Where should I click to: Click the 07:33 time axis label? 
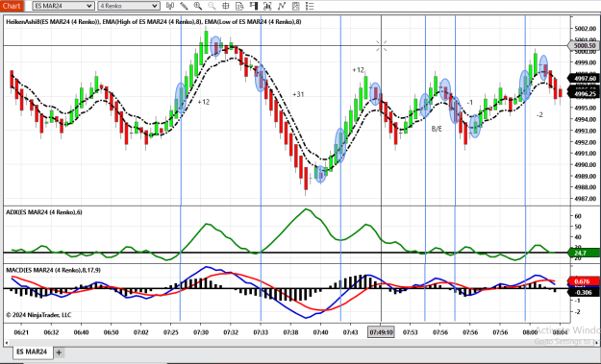point(261,332)
